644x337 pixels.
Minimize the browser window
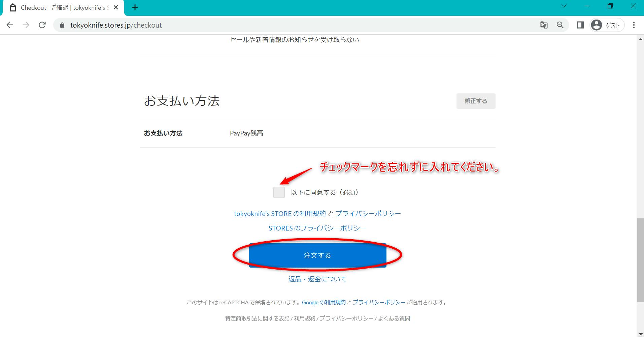pyautogui.click(x=587, y=6)
